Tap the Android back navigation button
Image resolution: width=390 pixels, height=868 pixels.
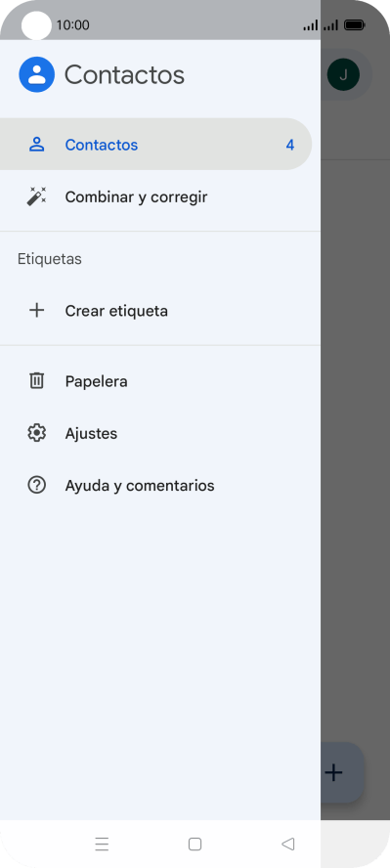tap(287, 844)
